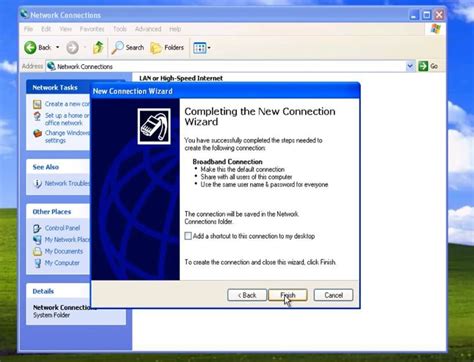
Task: Click the Folders toolbar button
Action: pos(167,48)
